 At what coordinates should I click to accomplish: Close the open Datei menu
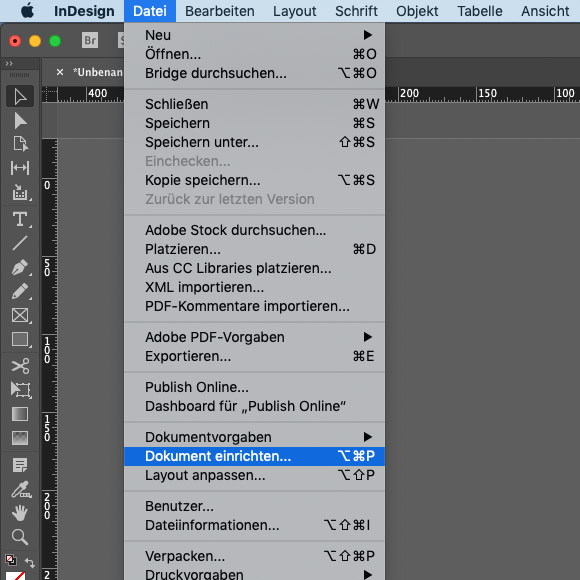150,11
